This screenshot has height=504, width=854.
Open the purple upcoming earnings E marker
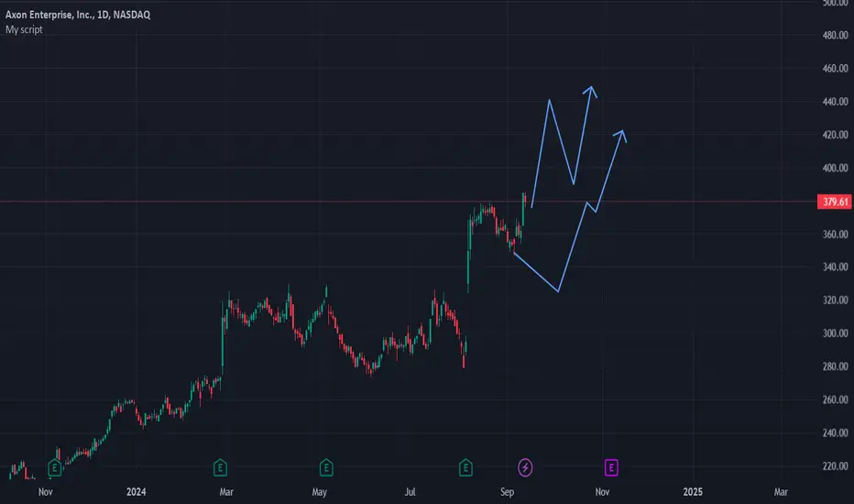(x=611, y=467)
